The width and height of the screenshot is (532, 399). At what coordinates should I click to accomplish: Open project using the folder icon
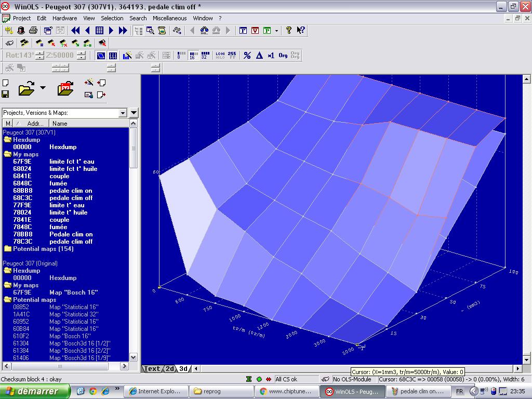[26, 89]
